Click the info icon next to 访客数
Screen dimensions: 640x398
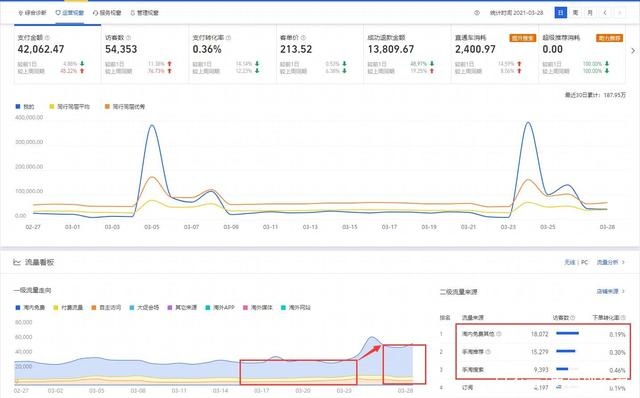(128, 38)
